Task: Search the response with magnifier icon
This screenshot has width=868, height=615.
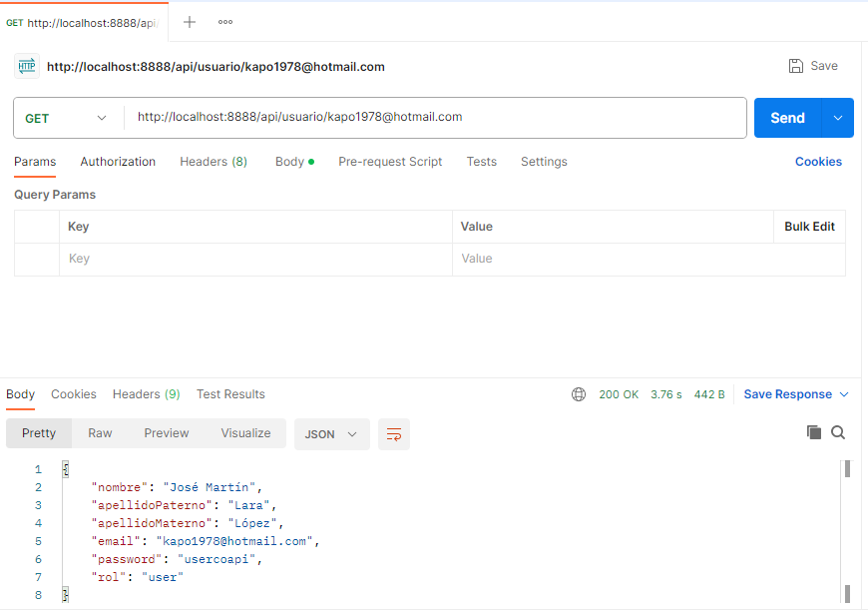Action: pyautogui.click(x=838, y=432)
